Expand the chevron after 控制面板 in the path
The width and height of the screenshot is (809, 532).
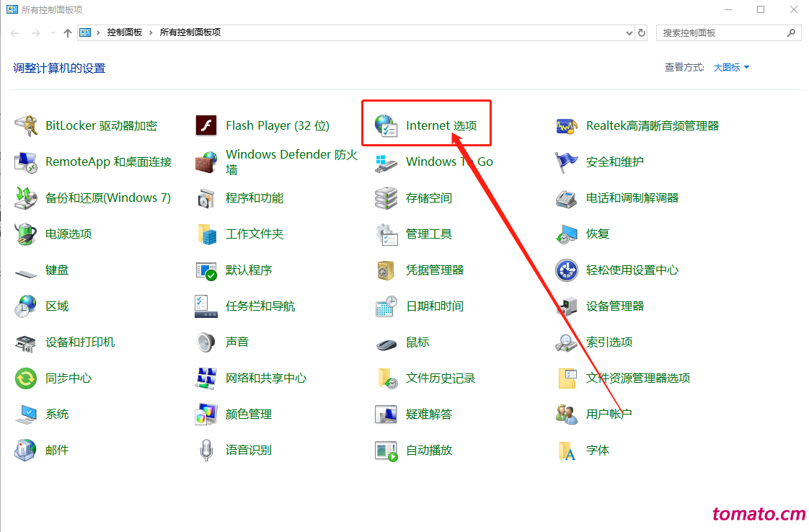coord(151,32)
